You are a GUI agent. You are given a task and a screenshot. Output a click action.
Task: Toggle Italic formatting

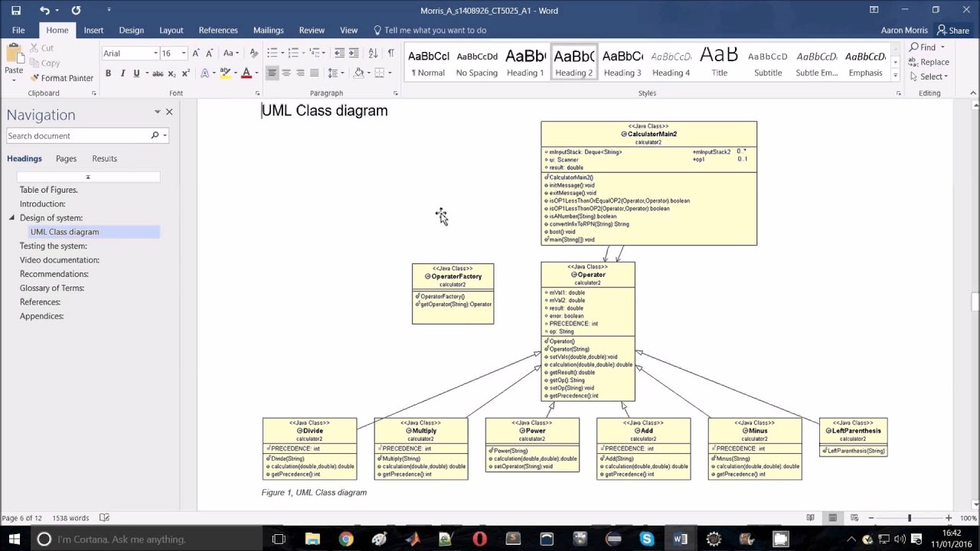(122, 73)
